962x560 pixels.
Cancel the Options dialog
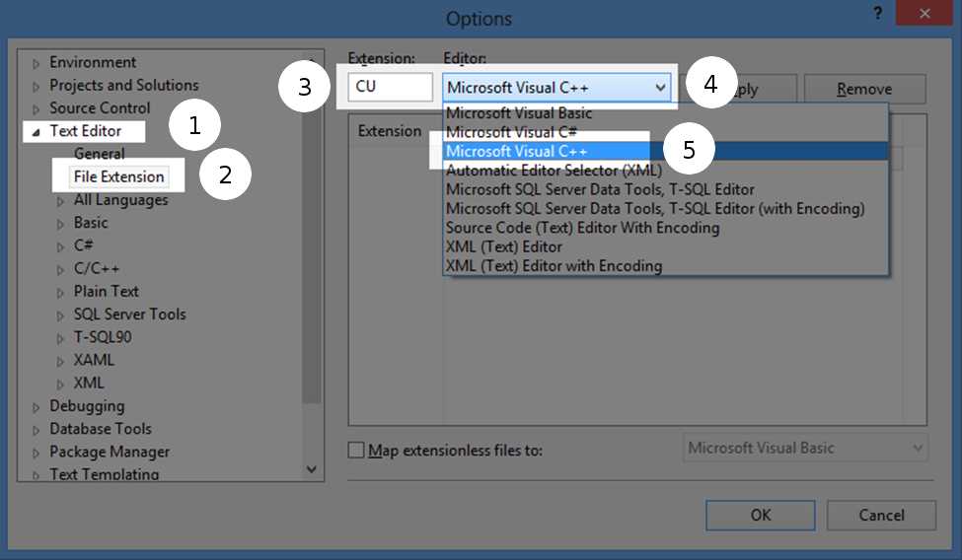(x=881, y=516)
